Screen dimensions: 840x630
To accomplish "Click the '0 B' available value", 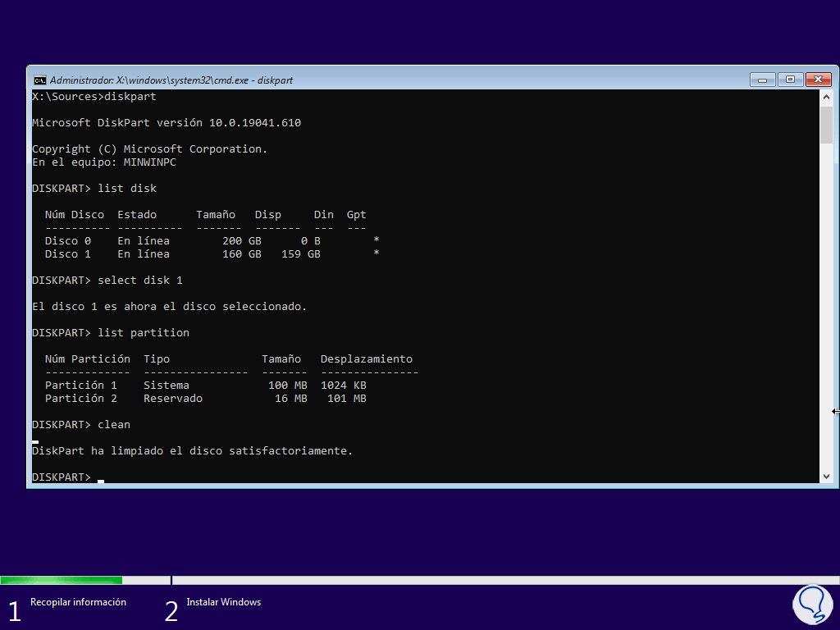I will coord(311,241).
